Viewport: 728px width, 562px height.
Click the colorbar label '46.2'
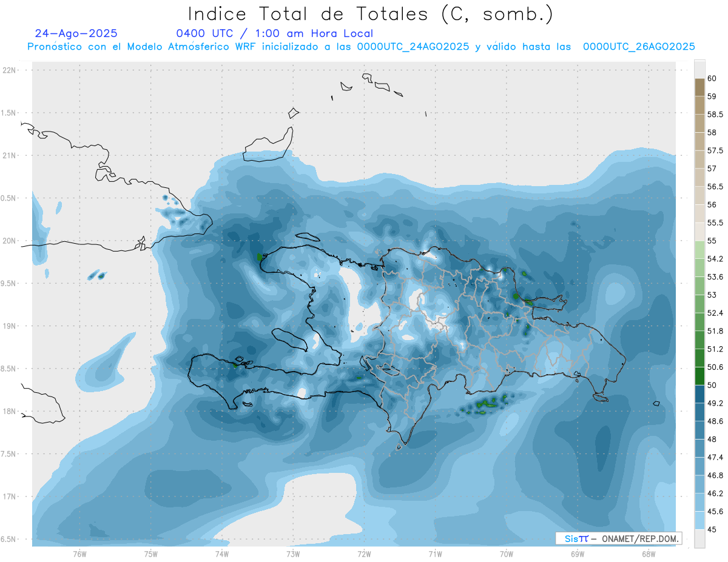[x=715, y=493]
